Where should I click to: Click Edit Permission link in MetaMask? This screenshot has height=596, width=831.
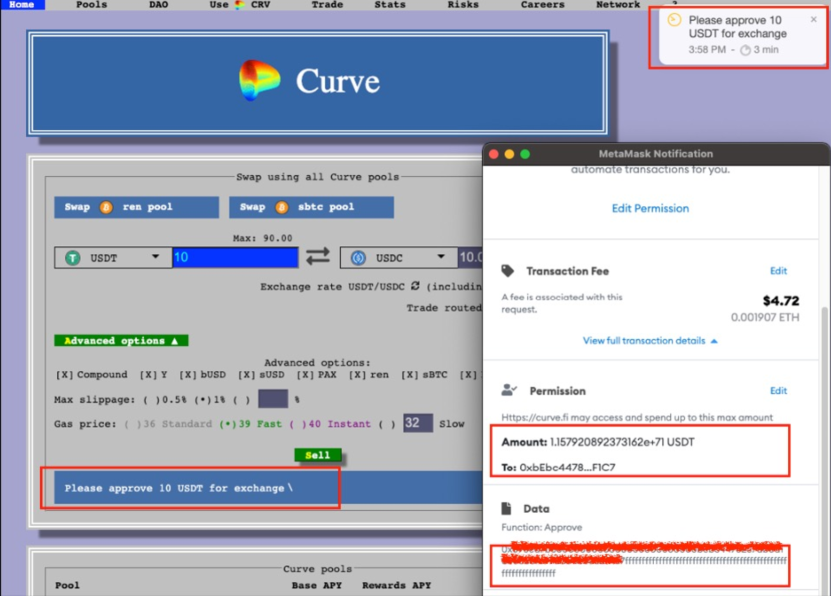650,208
